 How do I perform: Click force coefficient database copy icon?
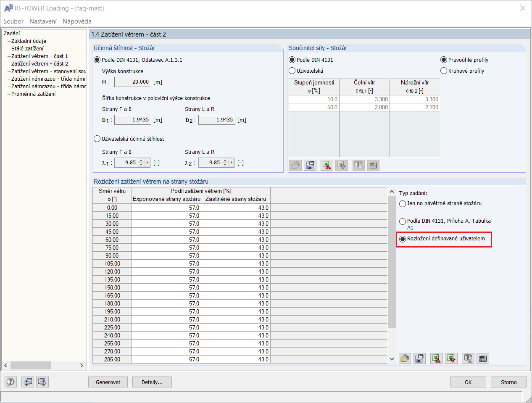click(x=358, y=165)
